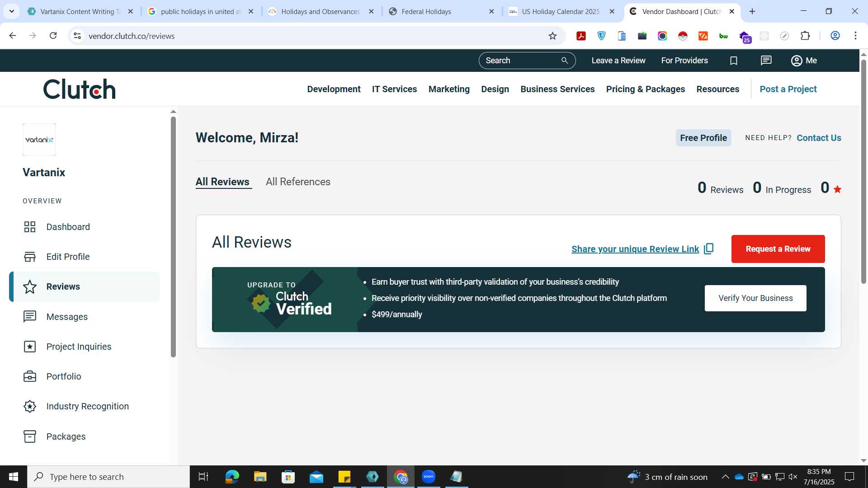Click the Contact Us link
868x488 pixels.
click(819, 138)
